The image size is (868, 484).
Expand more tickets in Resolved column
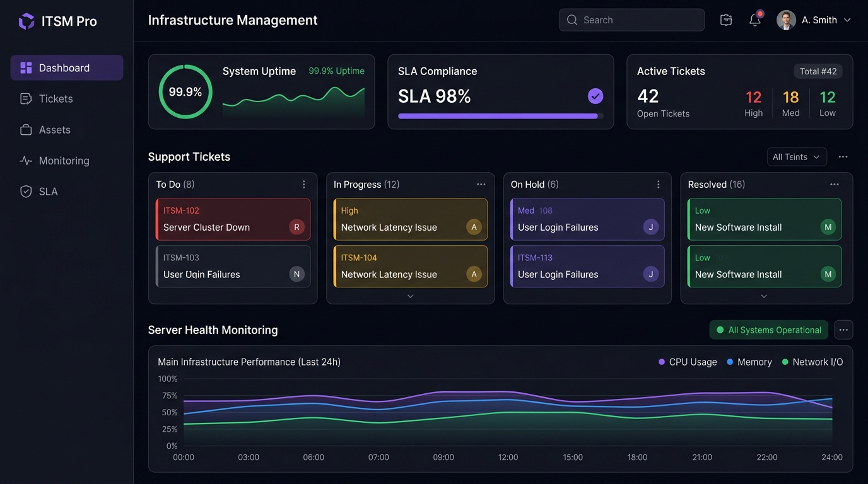[x=764, y=296]
